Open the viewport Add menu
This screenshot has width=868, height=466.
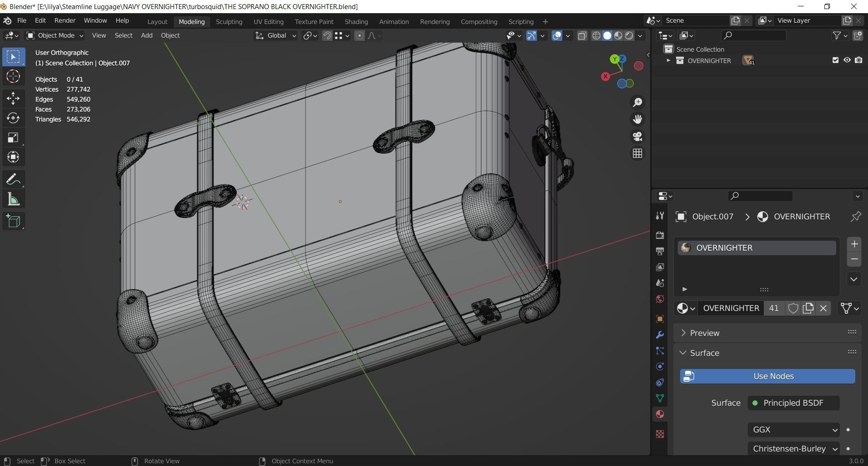[x=147, y=35]
